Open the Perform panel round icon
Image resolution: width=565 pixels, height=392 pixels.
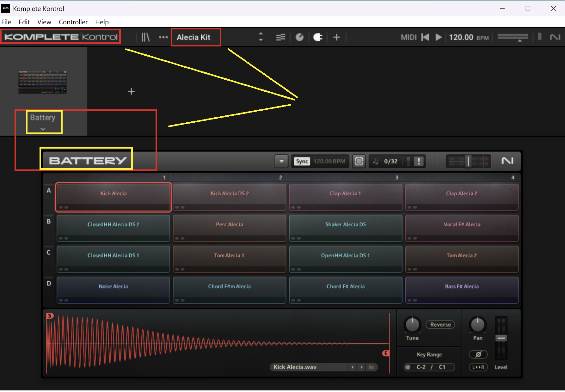coord(299,37)
